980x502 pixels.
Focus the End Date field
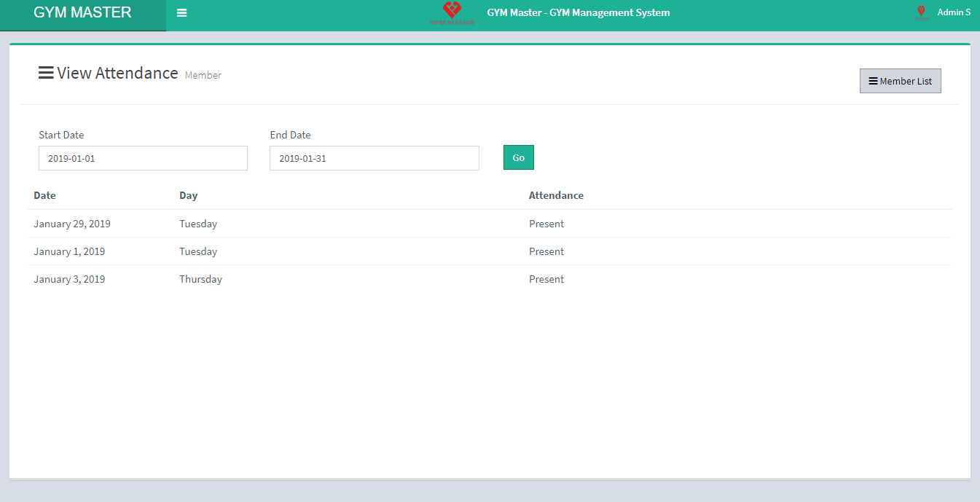[374, 158]
